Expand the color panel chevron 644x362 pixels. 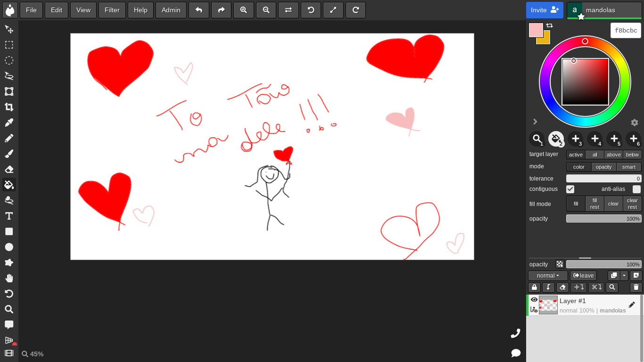[x=535, y=122]
